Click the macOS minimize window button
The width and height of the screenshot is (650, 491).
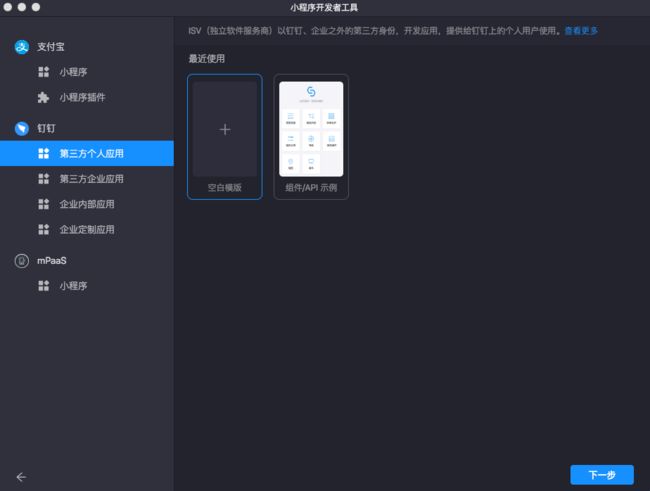pos(22,7)
